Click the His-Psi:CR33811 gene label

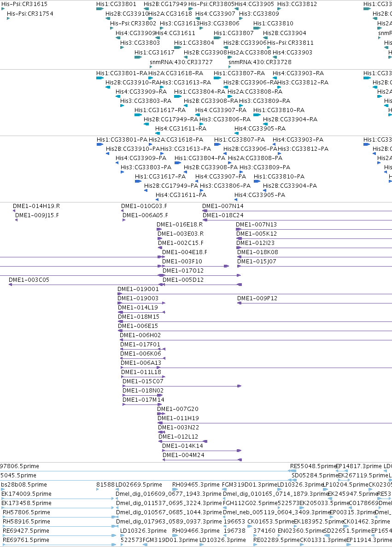[290, 42]
